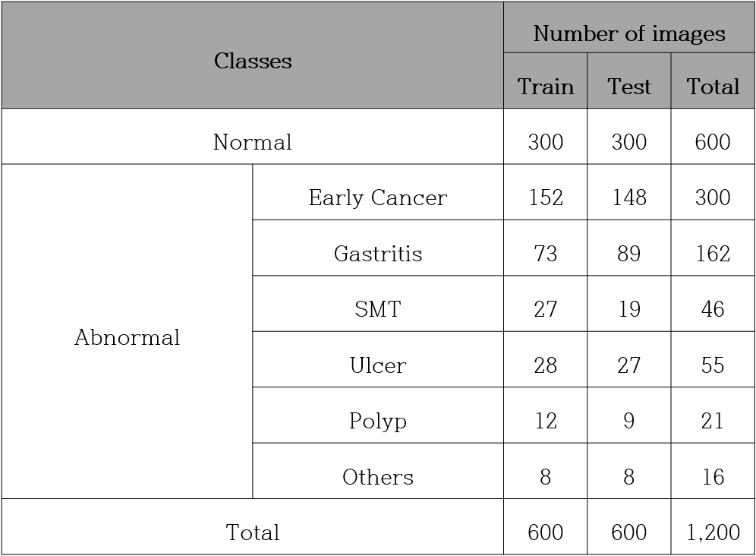This screenshot has height=556, width=756.
Task: Click the Train column header
Action: [545, 81]
